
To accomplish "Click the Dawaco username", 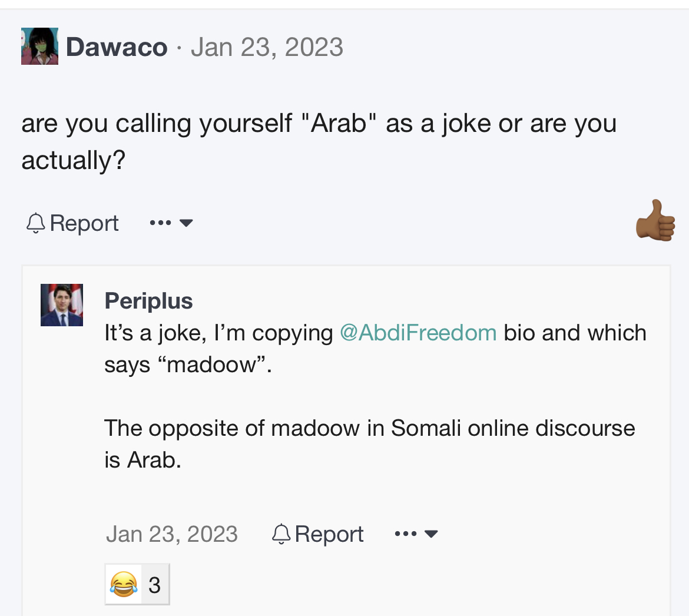I will [117, 47].
